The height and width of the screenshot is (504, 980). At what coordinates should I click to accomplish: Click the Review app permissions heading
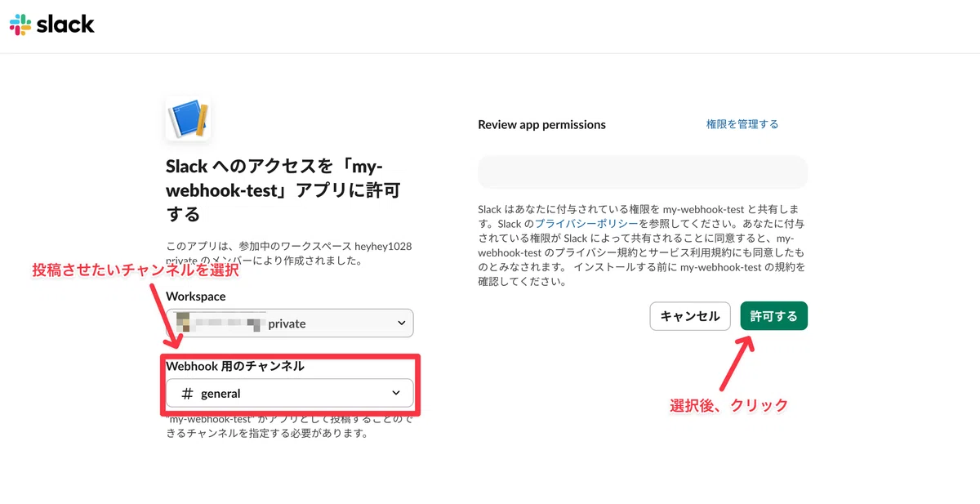tap(542, 125)
